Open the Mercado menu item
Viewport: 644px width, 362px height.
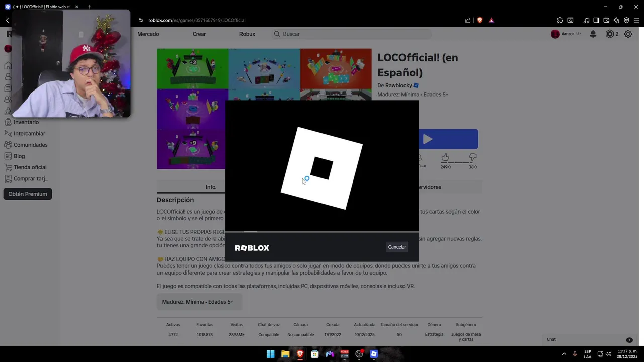point(148,34)
